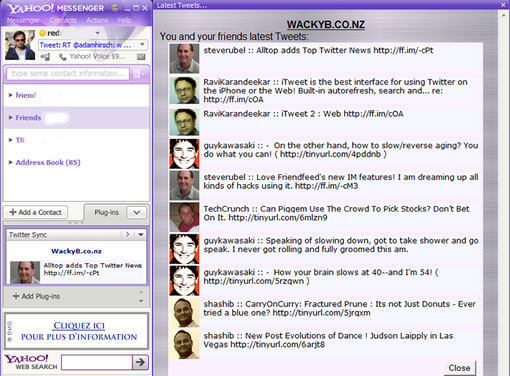Viewport: 510px width, 376px height.
Task: Click the 'How your brain slows at 40' tweet
Action: (x=321, y=277)
